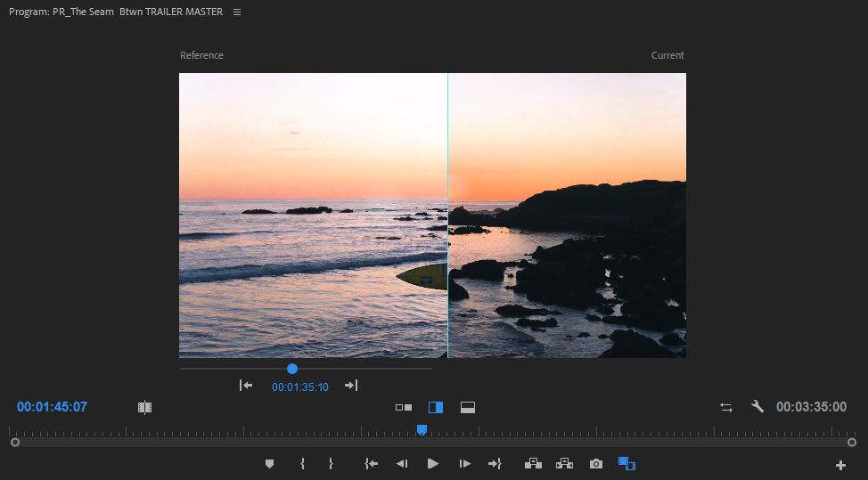Image resolution: width=868 pixels, height=480 pixels.
Task: Toggle the Comparison View button
Action: click(626, 464)
